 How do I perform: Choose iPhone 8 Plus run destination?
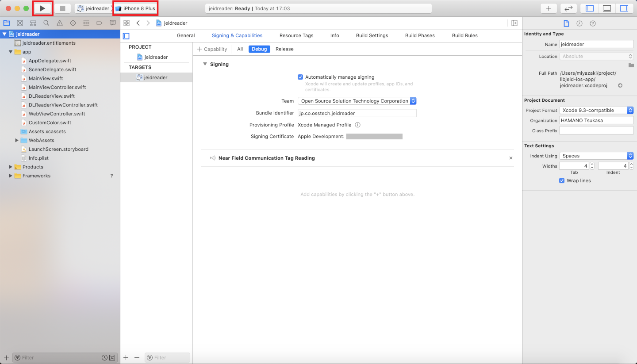[135, 8]
